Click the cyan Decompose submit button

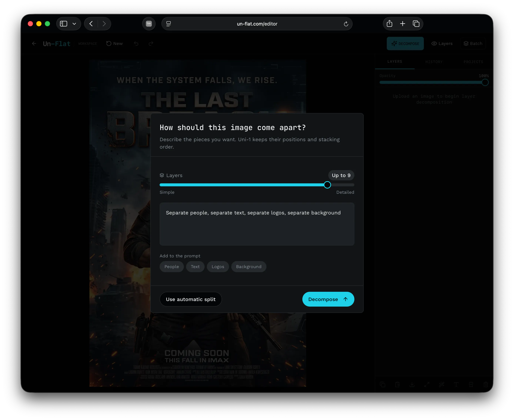pos(328,299)
